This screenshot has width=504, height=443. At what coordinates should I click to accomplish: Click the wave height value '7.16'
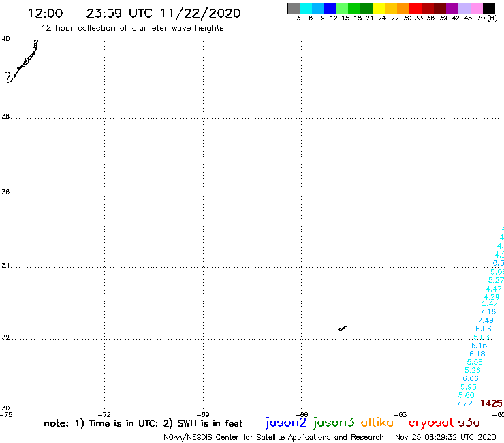(488, 311)
